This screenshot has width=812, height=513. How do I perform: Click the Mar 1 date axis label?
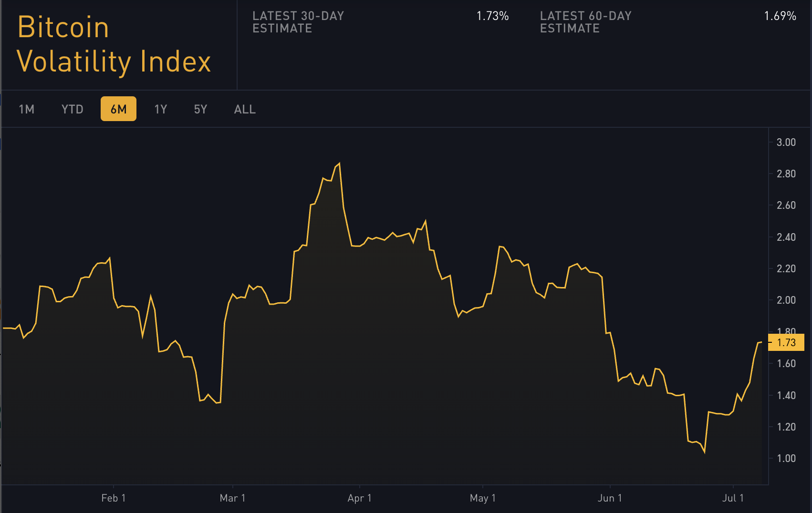coord(232,498)
